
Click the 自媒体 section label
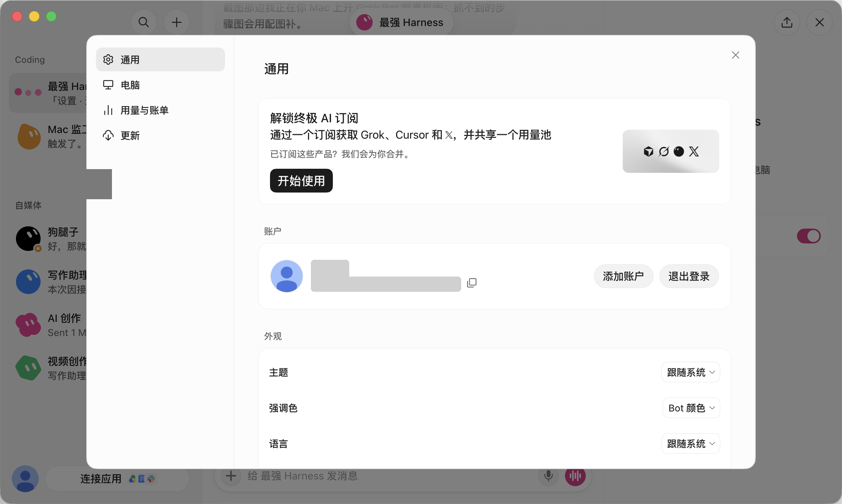click(x=28, y=205)
